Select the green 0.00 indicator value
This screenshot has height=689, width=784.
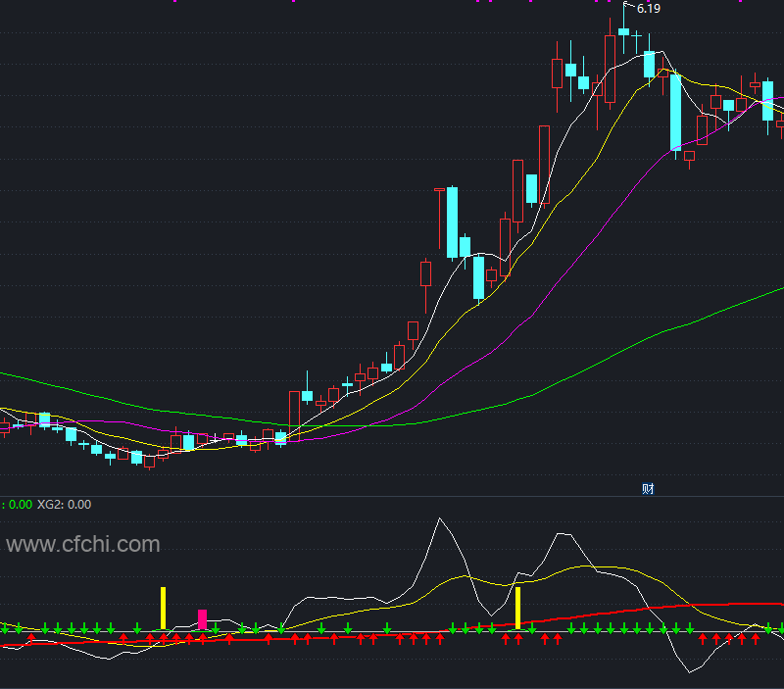point(21,505)
